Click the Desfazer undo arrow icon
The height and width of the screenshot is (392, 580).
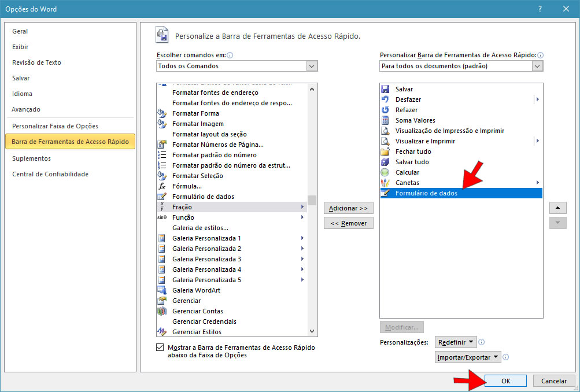385,99
